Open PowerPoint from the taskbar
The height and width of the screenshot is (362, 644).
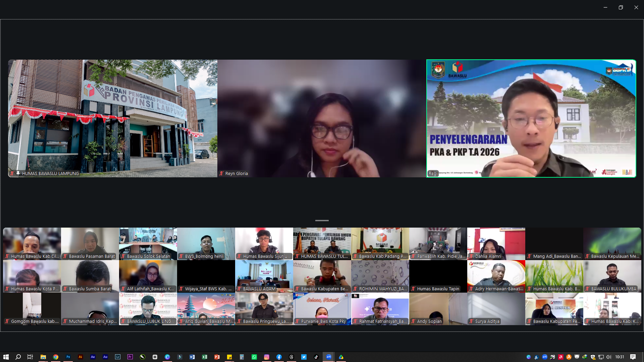tap(217, 357)
